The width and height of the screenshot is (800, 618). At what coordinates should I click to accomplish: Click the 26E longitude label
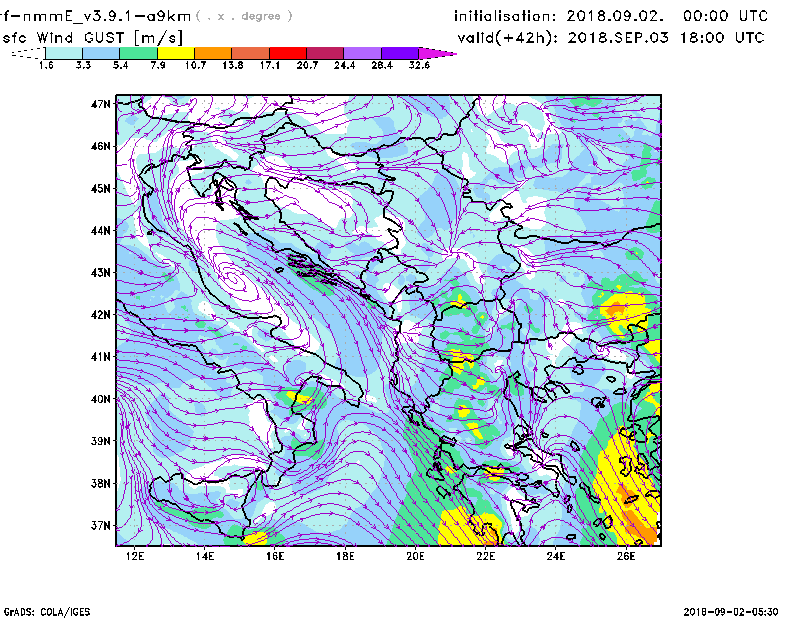626,556
